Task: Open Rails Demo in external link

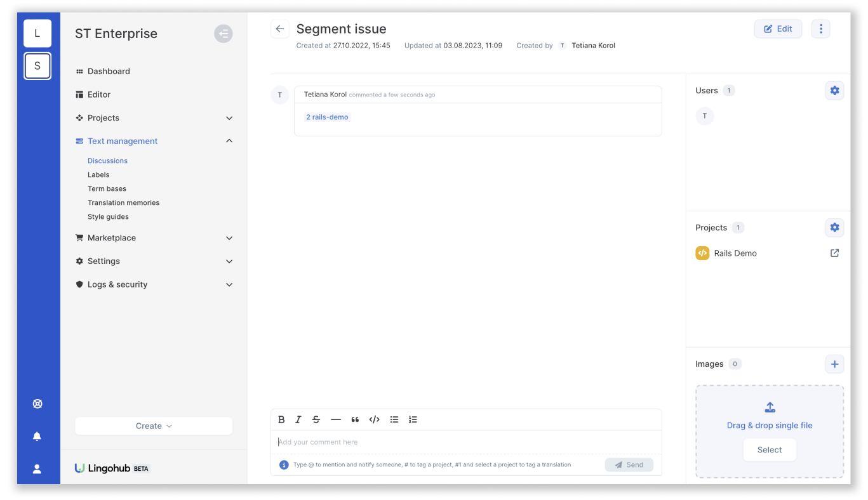Action: 835,253
